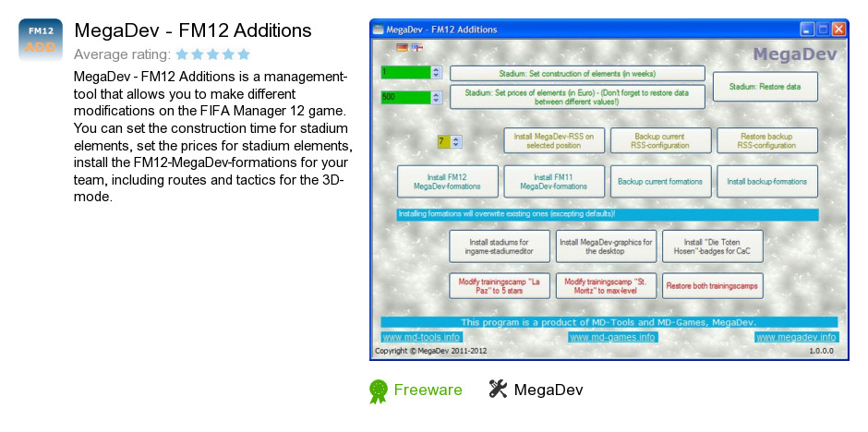Install MegaDev-RSS on selected position
Image resolution: width=868 pixels, height=432 pixels.
pos(554,140)
